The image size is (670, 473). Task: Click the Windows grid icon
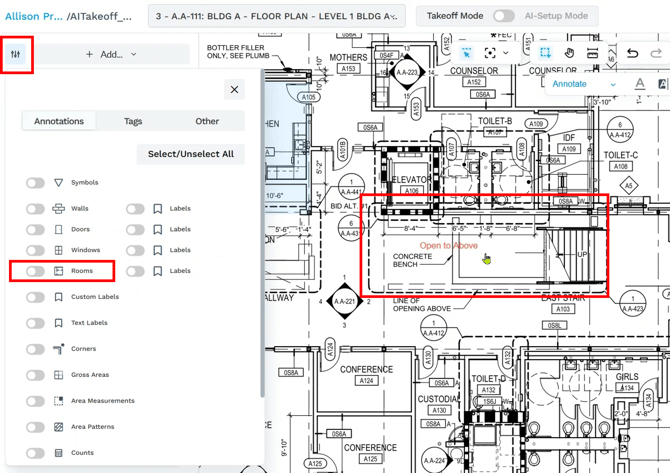[59, 250]
